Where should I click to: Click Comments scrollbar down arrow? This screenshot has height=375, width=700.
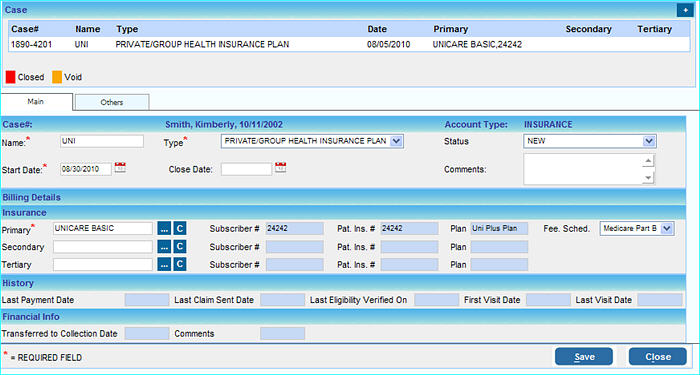click(649, 178)
